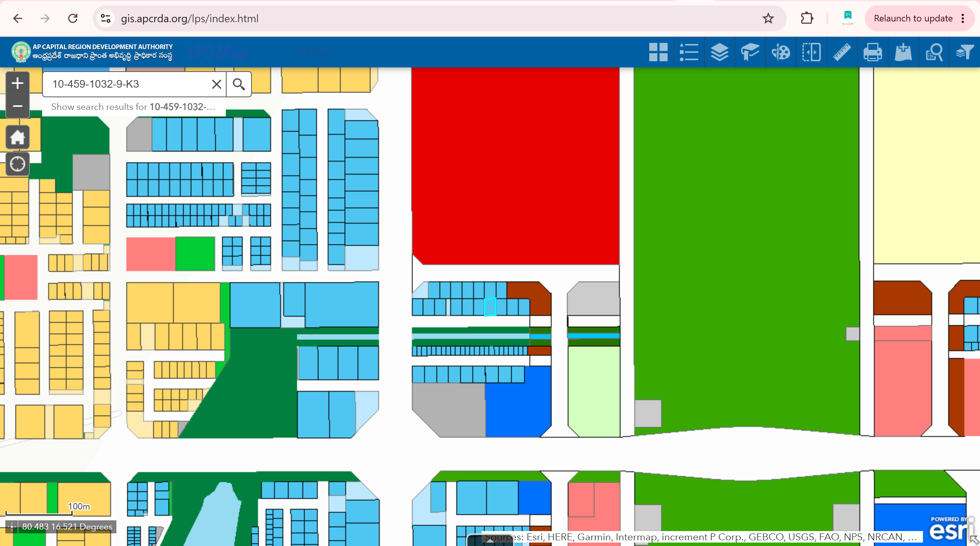Toggle the coordinate capture crosshair button
Image resolution: width=980 pixels, height=546 pixels.
tap(11, 526)
